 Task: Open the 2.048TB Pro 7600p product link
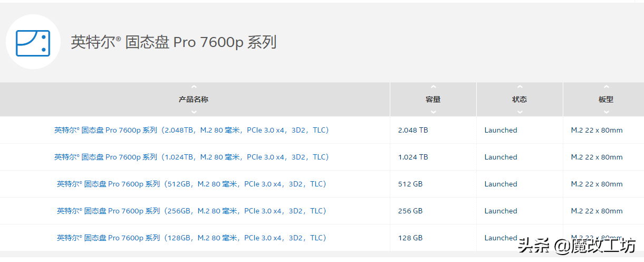pyautogui.click(x=191, y=130)
